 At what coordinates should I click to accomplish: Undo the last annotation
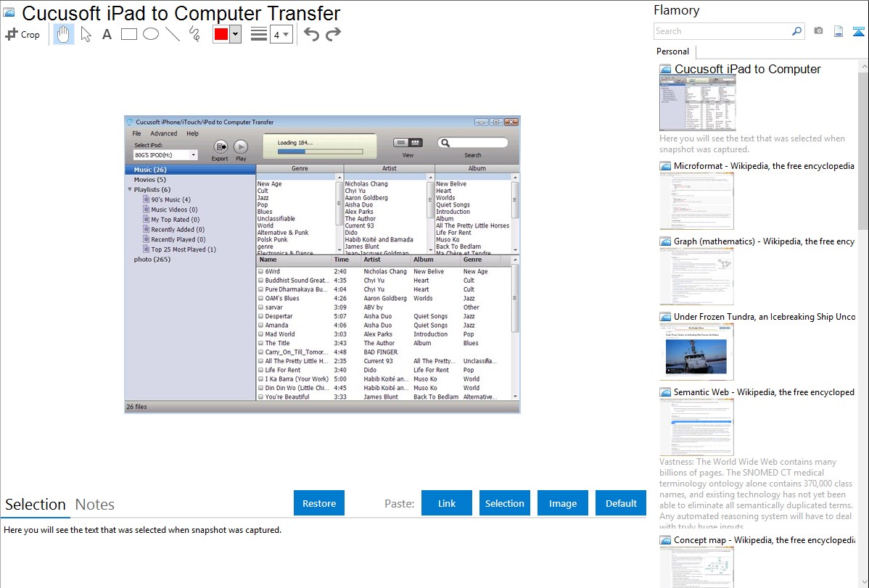(x=311, y=34)
